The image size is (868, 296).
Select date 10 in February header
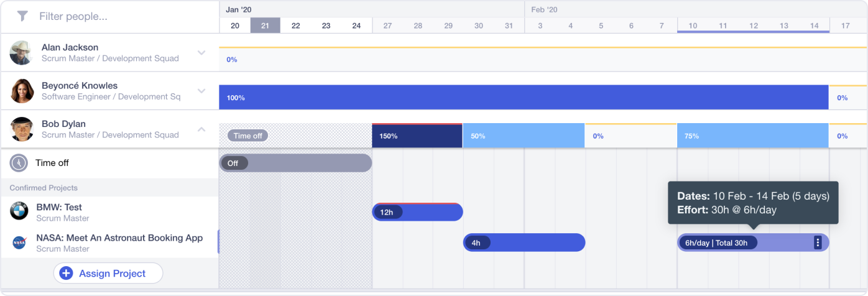(x=692, y=25)
